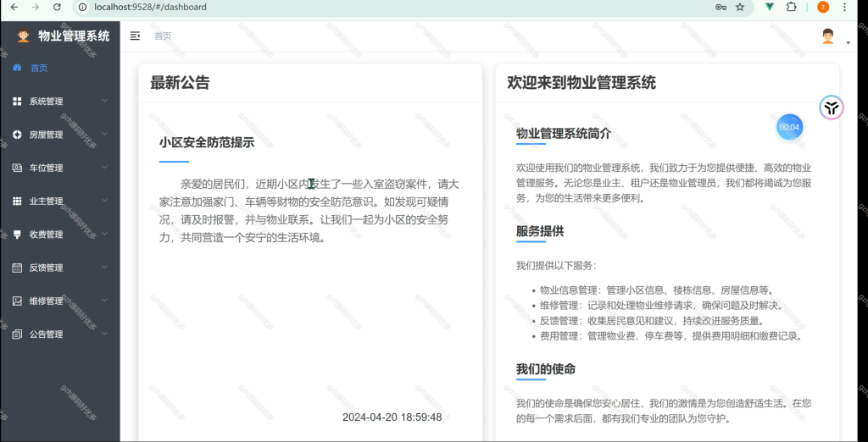Click the 反馈管理 calendar icon
This screenshot has width=868, height=442.
click(x=17, y=268)
